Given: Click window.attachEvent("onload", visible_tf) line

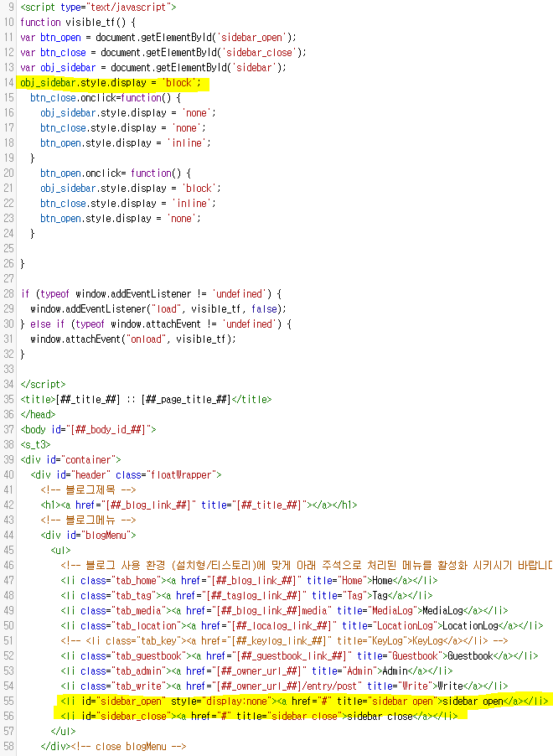Looking at the screenshot, I should tap(133, 339).
